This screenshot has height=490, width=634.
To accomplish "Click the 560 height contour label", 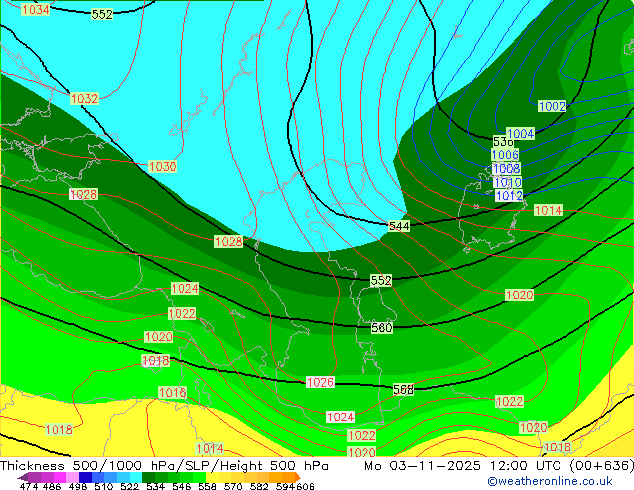I will pos(382,327).
